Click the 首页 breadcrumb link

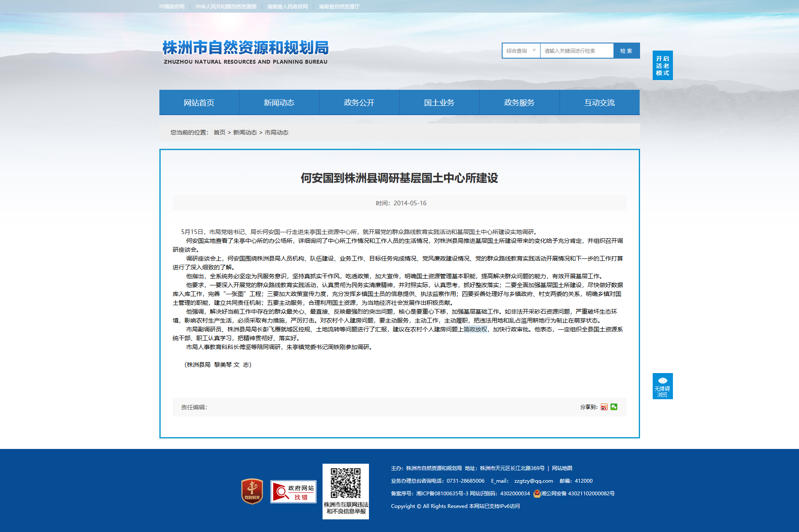(219, 132)
